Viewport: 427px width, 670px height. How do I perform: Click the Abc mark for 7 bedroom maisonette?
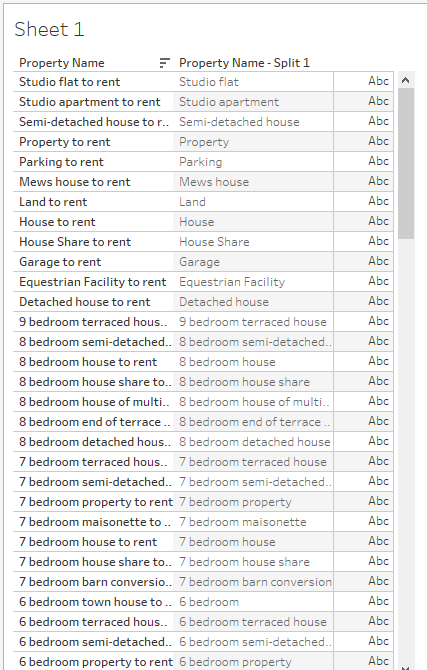tap(378, 521)
